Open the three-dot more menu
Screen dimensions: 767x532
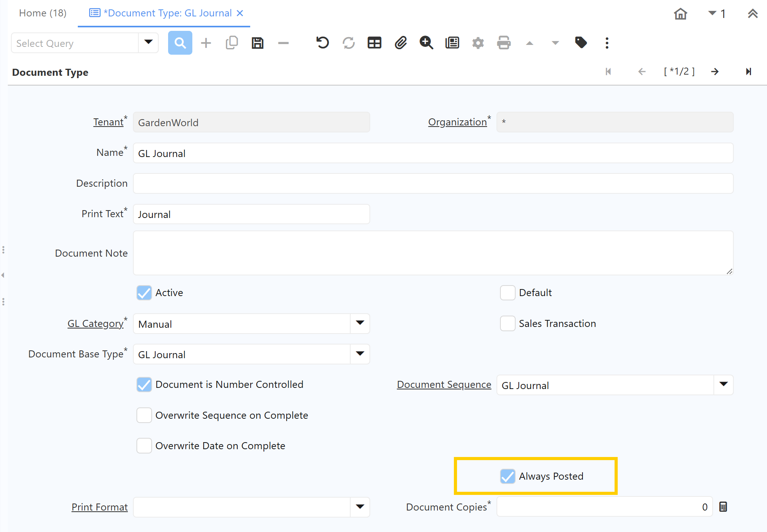coord(607,43)
